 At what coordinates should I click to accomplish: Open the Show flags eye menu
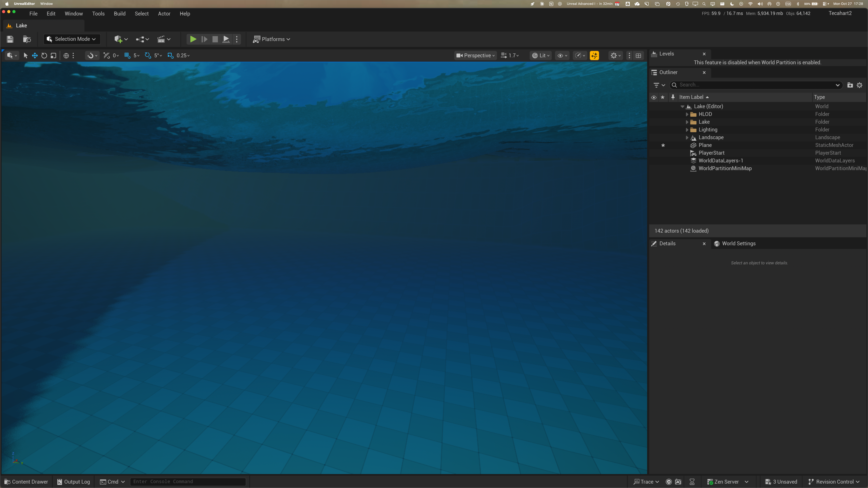click(x=562, y=56)
